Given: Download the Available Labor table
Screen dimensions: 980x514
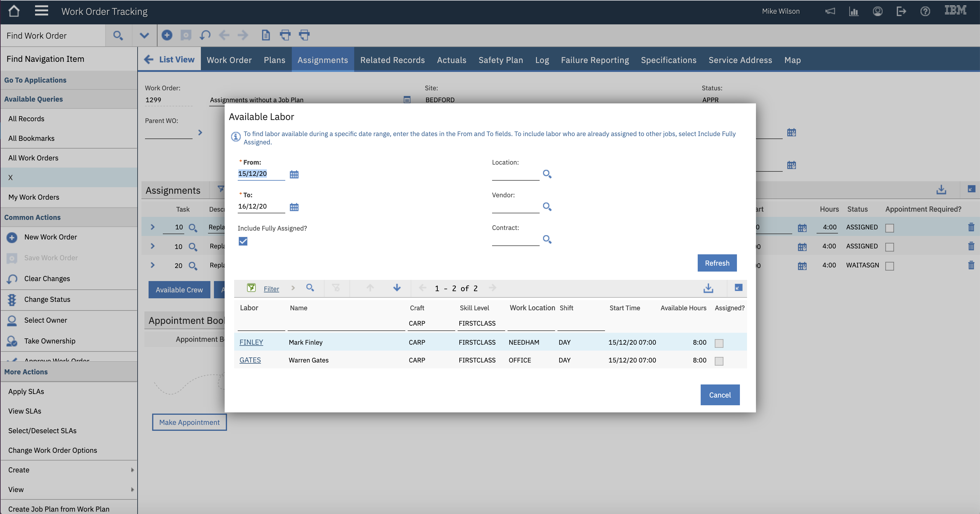Looking at the screenshot, I should [708, 288].
